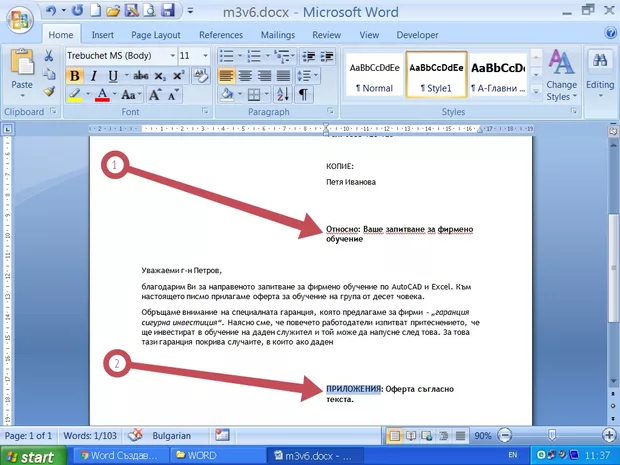Image resolution: width=620 pixels, height=465 pixels.
Task: Decrease paragraph indent
Action: coord(308,56)
